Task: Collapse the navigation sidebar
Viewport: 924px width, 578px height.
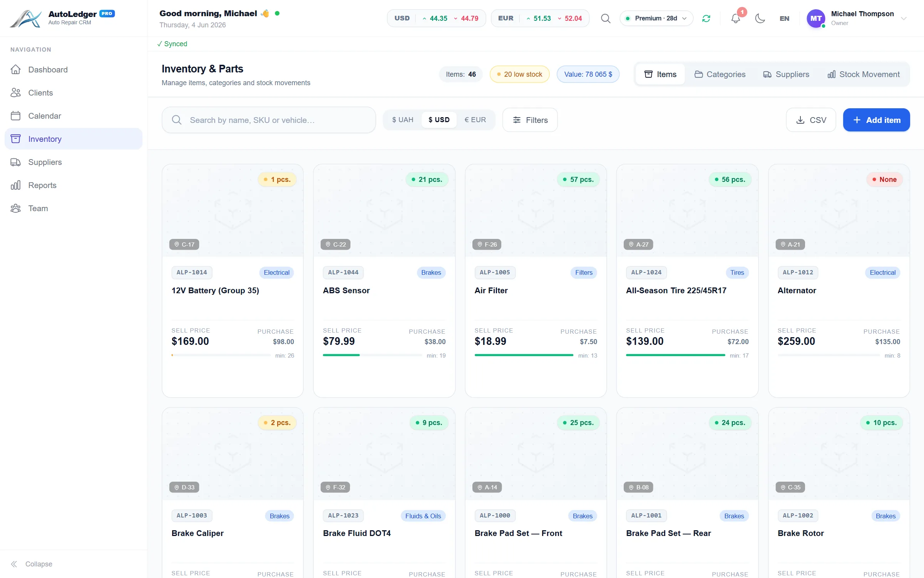Action: (x=32, y=564)
